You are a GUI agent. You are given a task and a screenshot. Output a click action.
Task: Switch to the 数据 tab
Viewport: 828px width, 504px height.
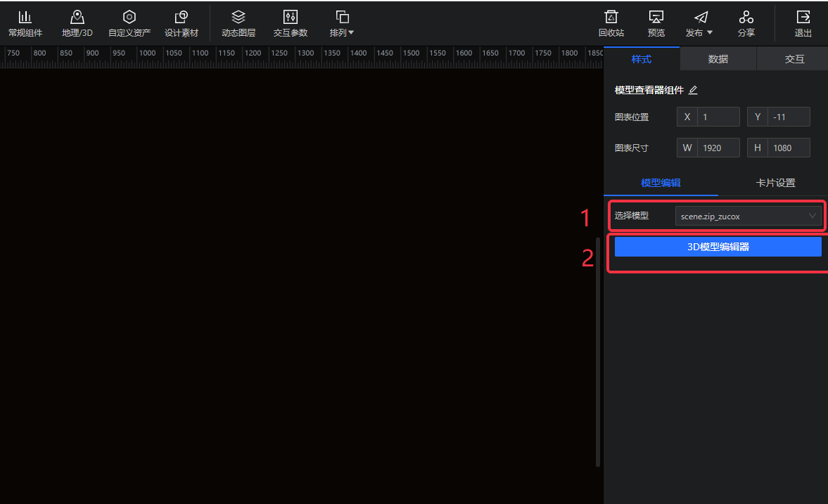718,59
